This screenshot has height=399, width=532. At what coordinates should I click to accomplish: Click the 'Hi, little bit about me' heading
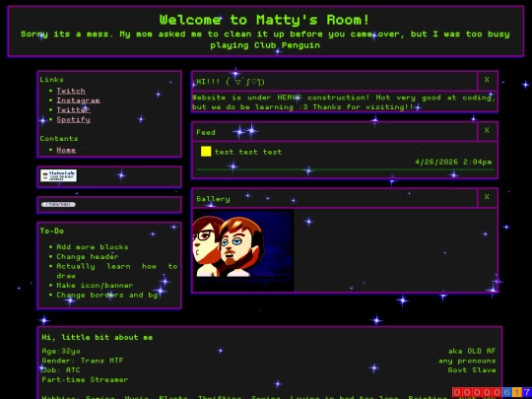98,337
